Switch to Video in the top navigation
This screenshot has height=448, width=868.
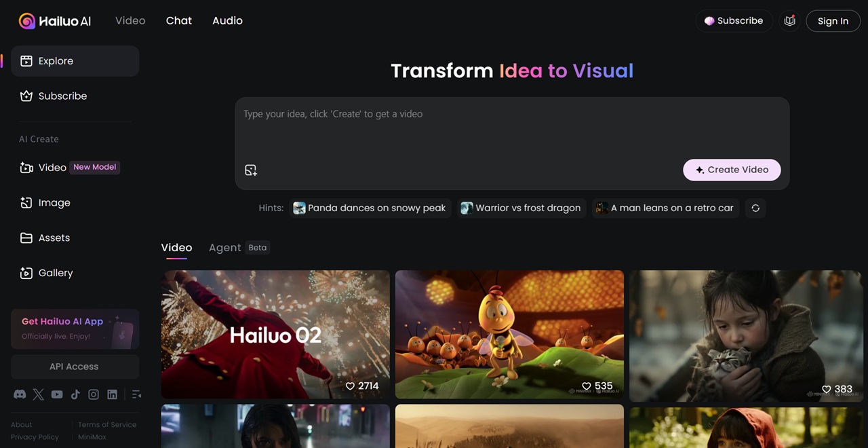(x=130, y=21)
